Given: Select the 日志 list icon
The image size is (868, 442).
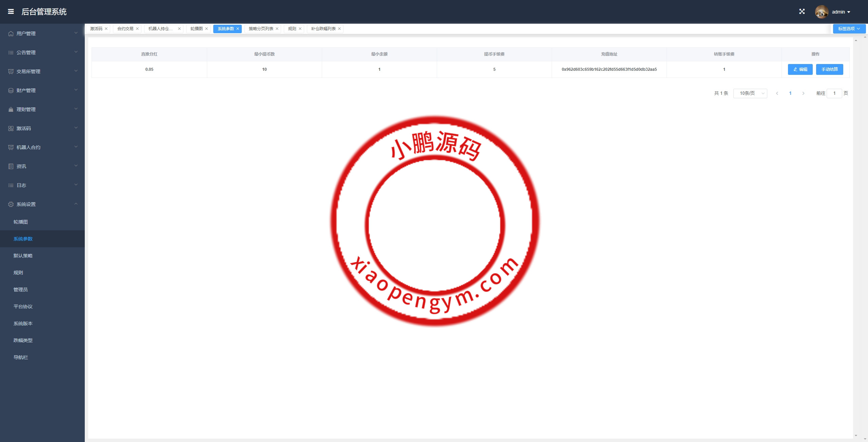Looking at the screenshot, I should tap(9, 185).
